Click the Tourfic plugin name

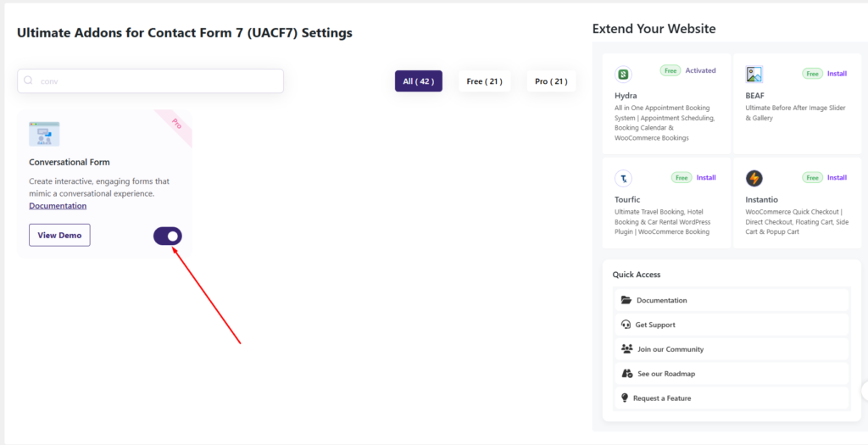tap(627, 199)
